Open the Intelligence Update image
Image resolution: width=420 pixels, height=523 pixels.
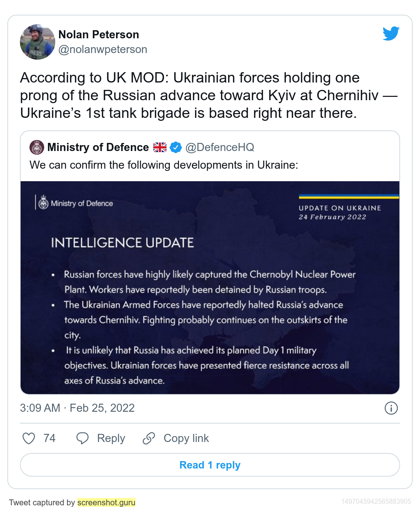pyautogui.click(x=210, y=287)
